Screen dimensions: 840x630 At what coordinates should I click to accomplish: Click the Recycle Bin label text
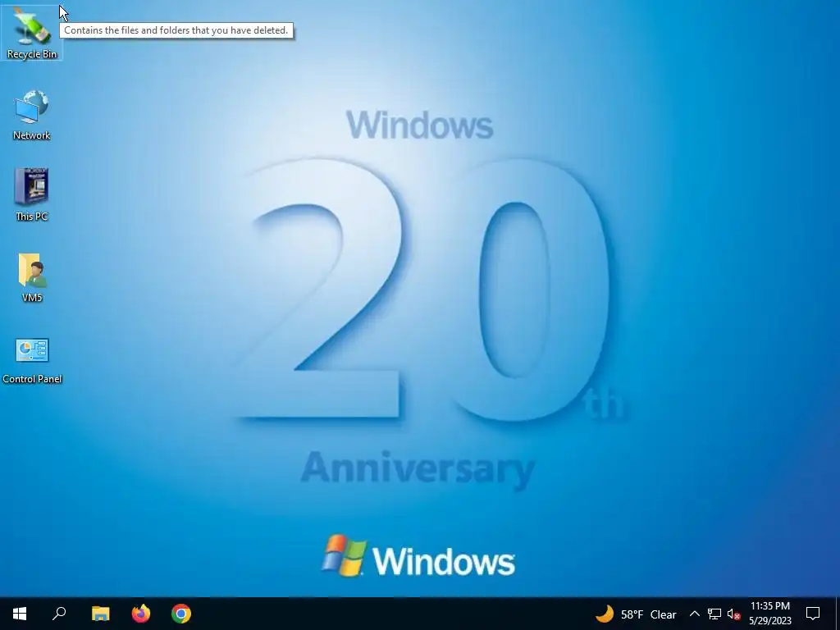[x=32, y=54]
